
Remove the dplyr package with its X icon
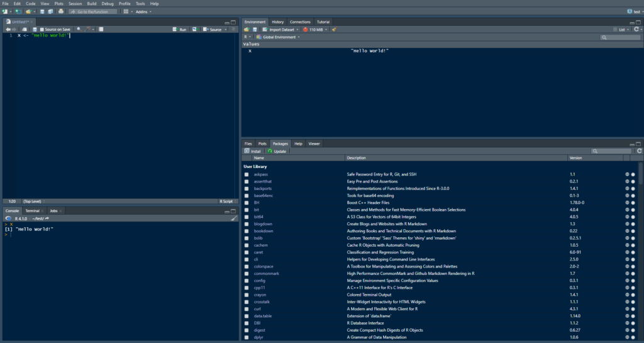633,337
